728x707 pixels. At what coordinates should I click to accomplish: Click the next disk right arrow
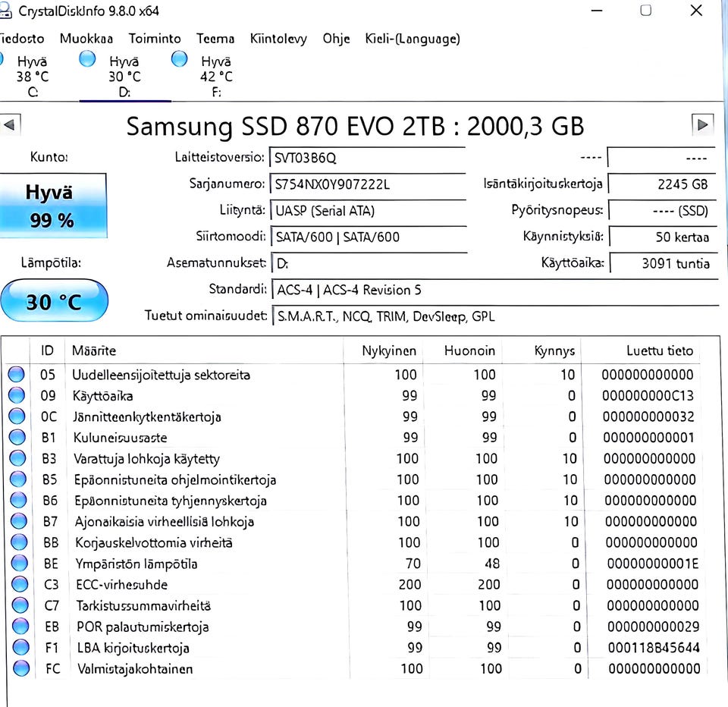pos(702,124)
